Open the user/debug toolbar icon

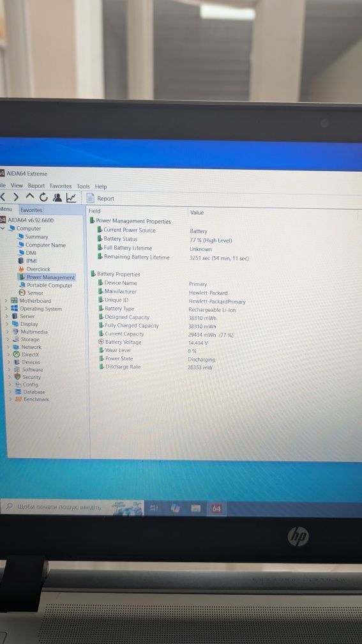pos(57,197)
